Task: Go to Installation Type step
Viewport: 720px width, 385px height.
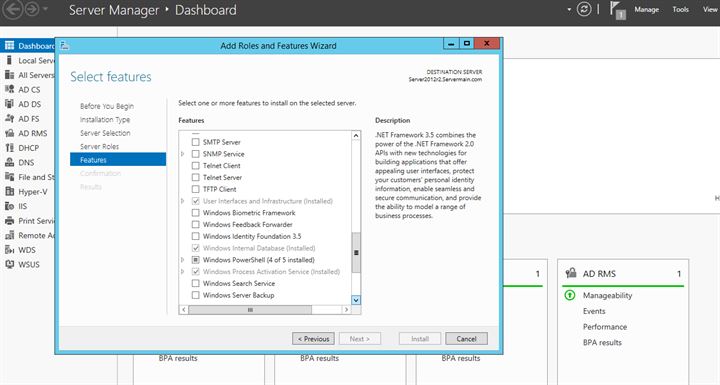Action: (x=105, y=119)
